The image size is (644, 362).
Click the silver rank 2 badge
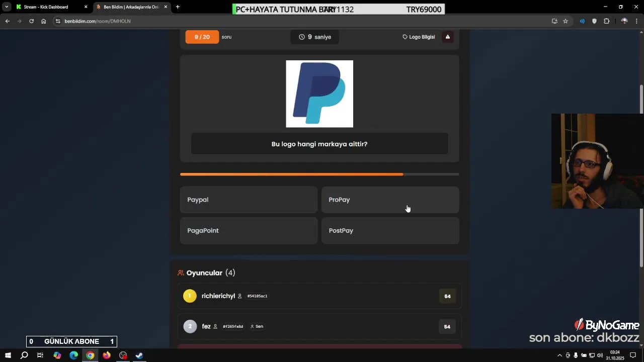(190, 326)
